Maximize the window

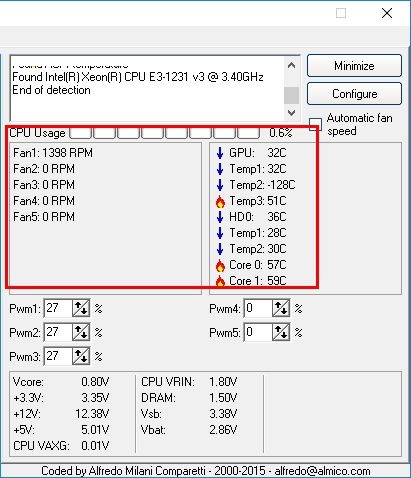click(x=341, y=13)
